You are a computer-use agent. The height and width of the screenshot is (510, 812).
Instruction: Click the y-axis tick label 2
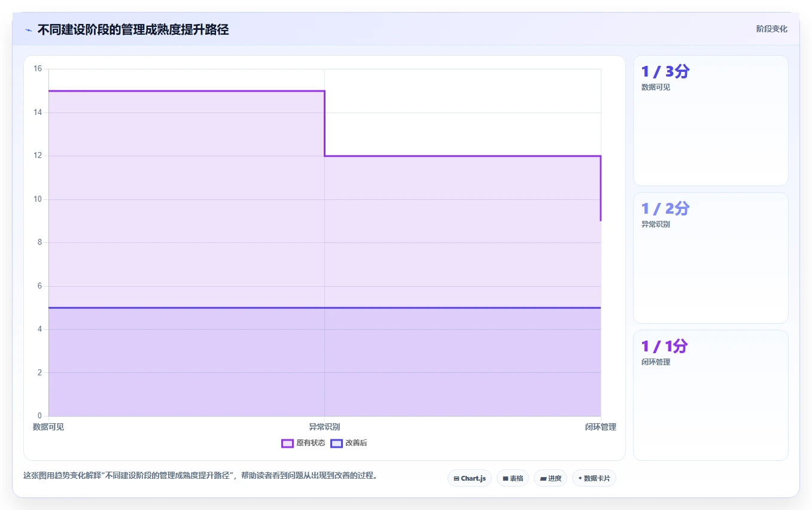(39, 373)
